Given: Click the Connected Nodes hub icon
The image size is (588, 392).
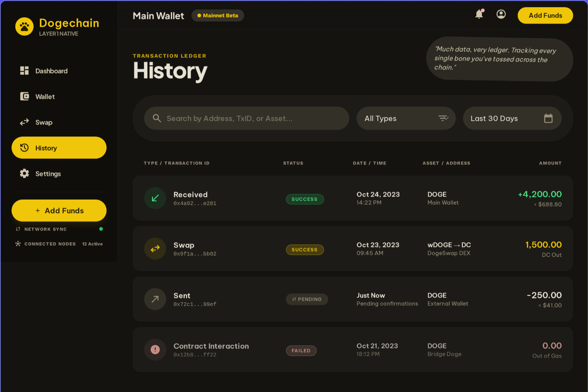Looking at the screenshot, I should (18, 244).
